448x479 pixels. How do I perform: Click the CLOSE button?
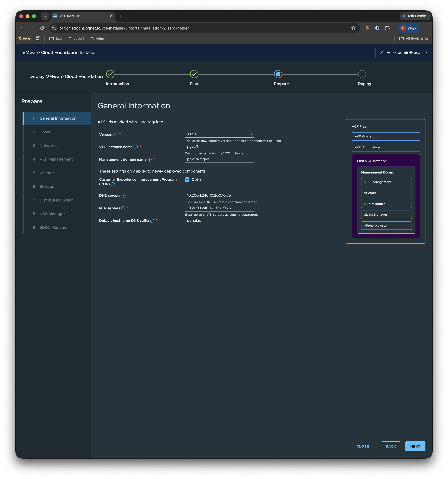pyautogui.click(x=363, y=446)
